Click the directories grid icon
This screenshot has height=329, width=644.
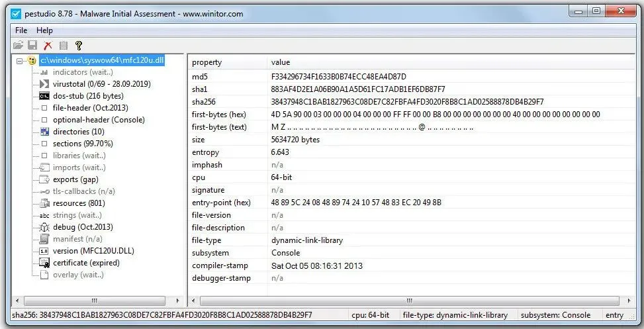pos(44,132)
